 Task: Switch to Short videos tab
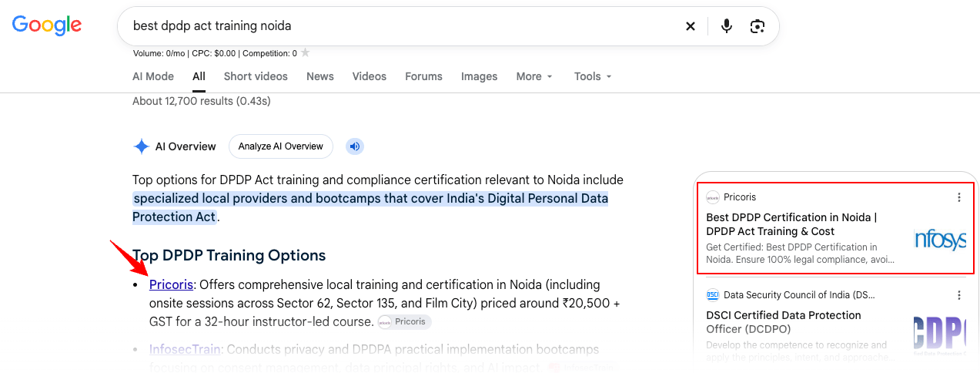pyautogui.click(x=256, y=76)
